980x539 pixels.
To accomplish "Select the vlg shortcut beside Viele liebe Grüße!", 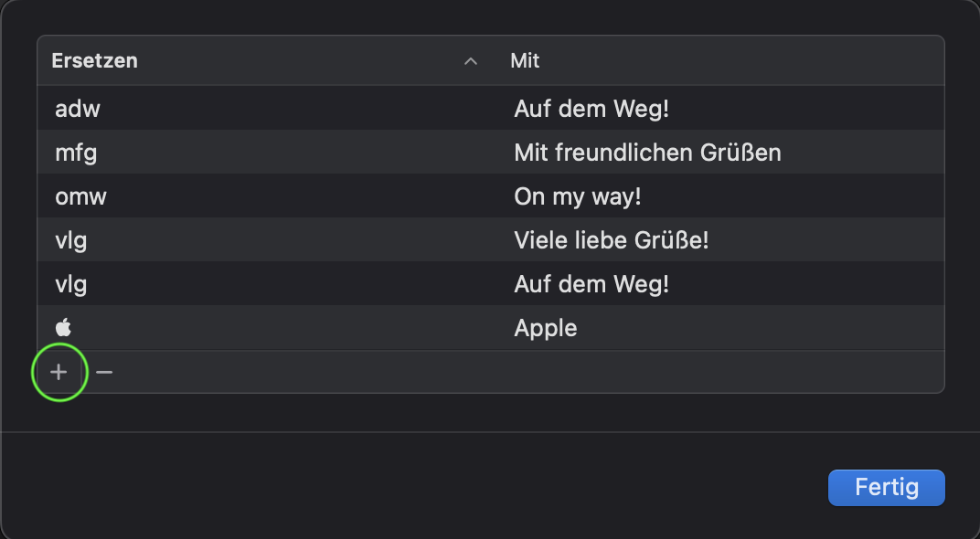I will coord(71,240).
